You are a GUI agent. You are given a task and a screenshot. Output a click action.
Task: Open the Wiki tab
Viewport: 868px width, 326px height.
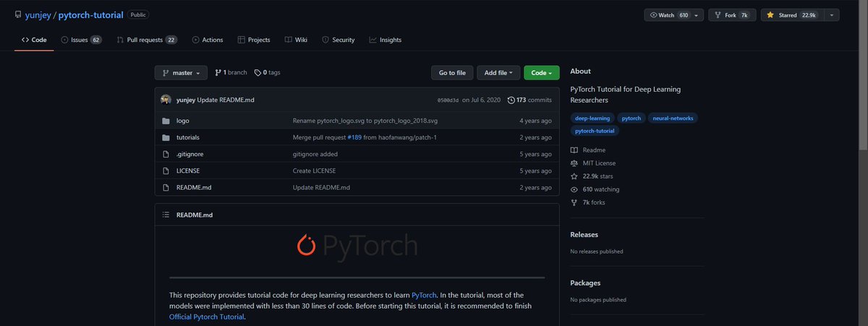[x=296, y=40]
